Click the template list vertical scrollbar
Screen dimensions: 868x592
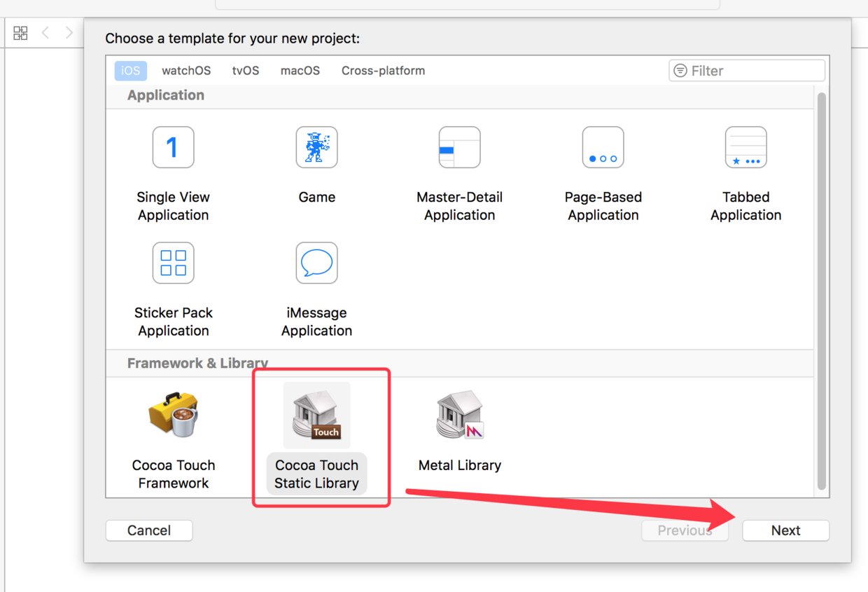click(x=822, y=291)
